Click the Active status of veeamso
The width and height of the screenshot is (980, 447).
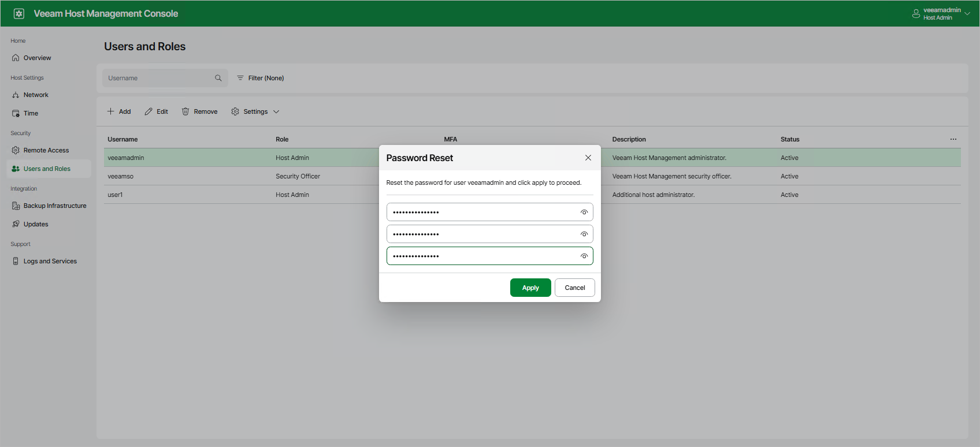[x=789, y=176]
